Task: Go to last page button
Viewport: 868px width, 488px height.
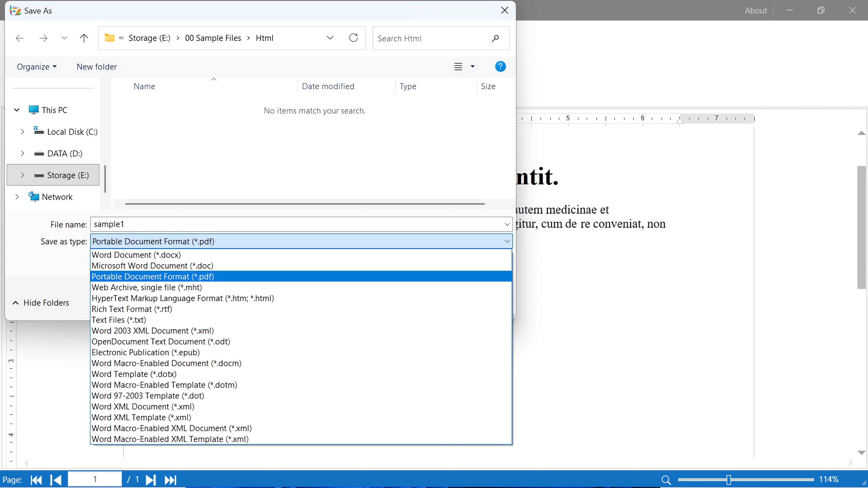Action: tap(170, 480)
